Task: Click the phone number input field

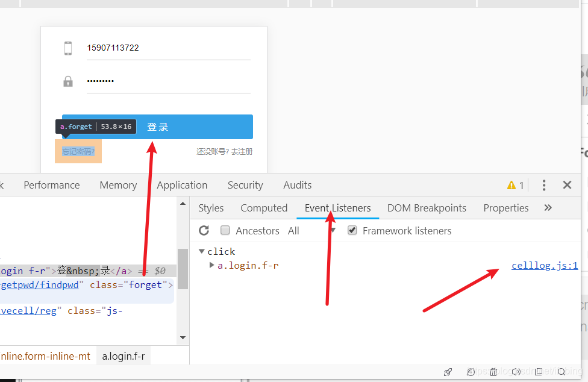Action: tap(168, 48)
